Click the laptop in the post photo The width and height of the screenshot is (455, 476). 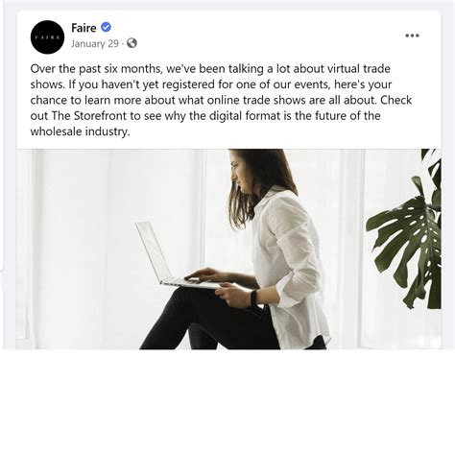pos(175,254)
